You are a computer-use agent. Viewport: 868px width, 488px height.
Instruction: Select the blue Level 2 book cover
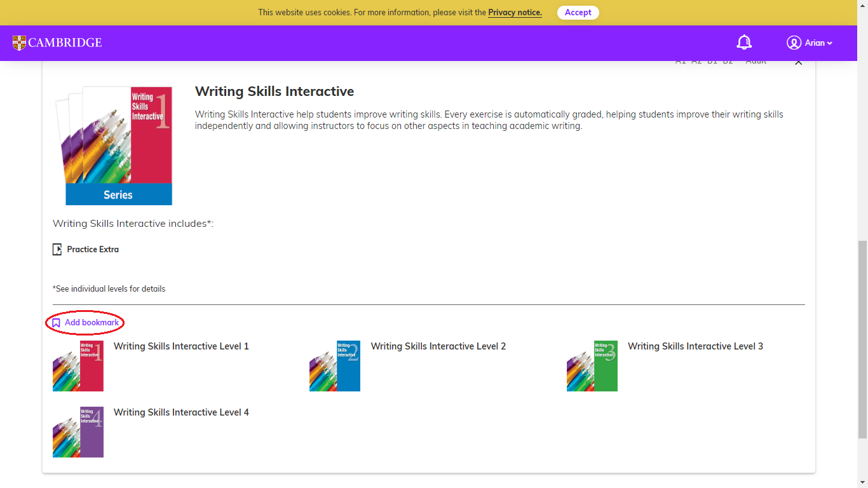pos(335,366)
